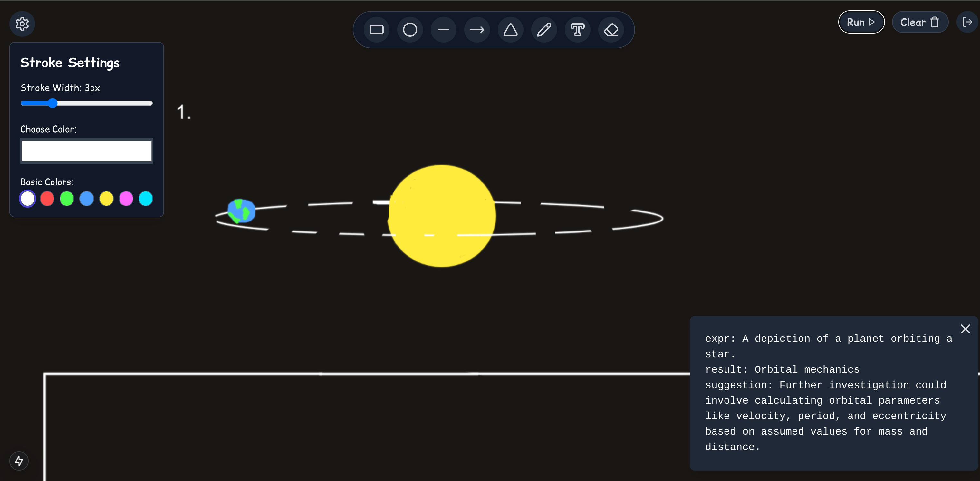Viewport: 980px width, 481px height.
Task: Click the 'Choose Color:' label
Action: tap(48, 129)
